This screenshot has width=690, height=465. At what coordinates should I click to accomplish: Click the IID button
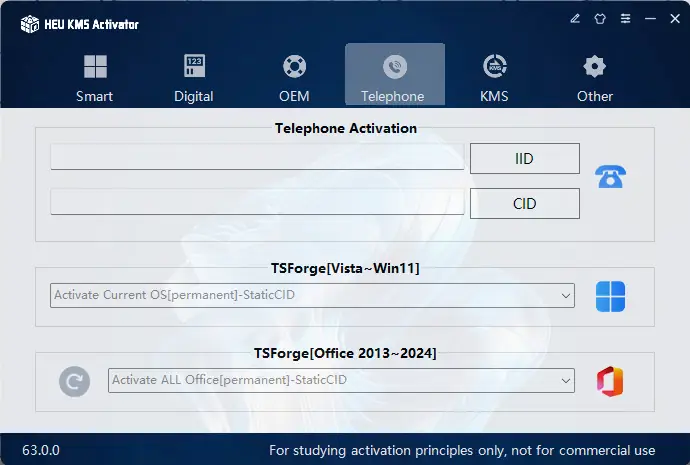[525, 158]
